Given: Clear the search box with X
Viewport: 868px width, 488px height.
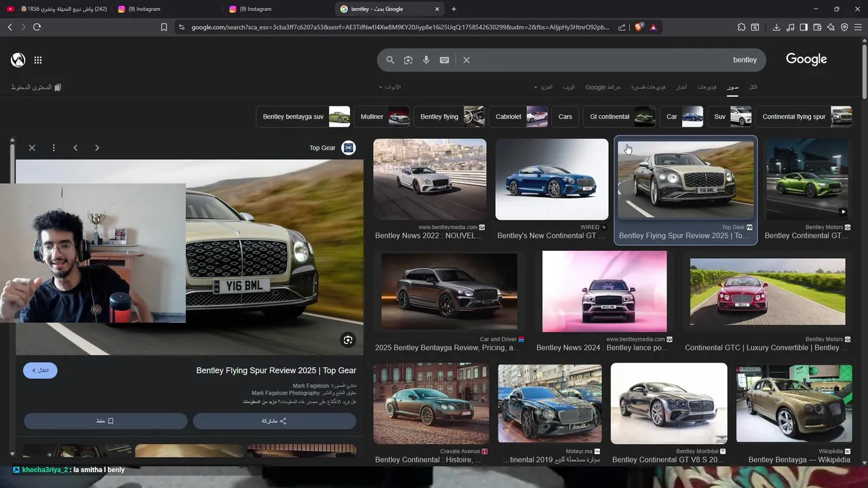Looking at the screenshot, I should point(467,60).
